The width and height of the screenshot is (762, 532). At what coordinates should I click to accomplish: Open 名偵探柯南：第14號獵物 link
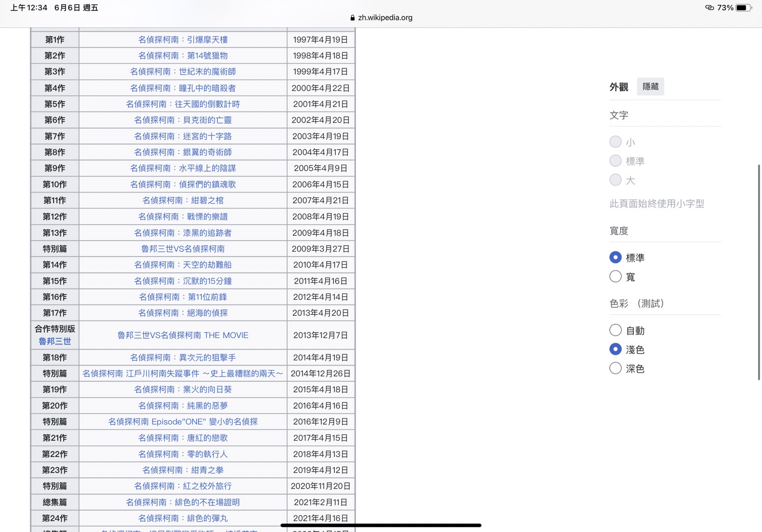[x=183, y=56]
